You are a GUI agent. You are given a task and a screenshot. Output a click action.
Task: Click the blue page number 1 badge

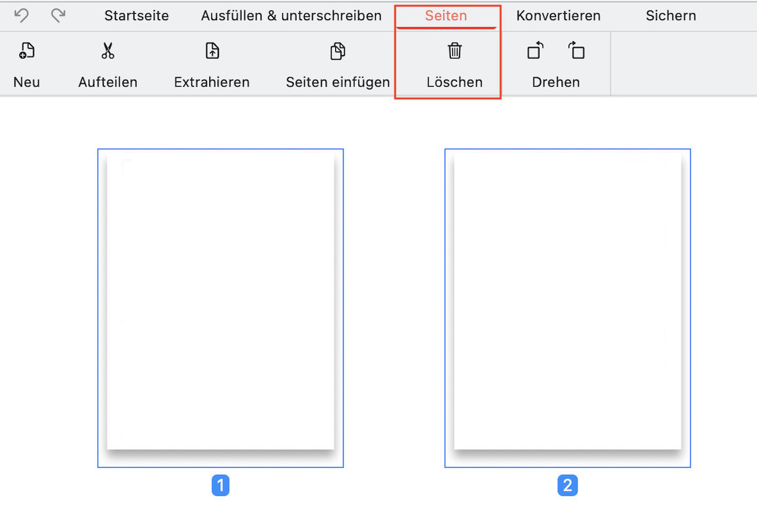220,486
